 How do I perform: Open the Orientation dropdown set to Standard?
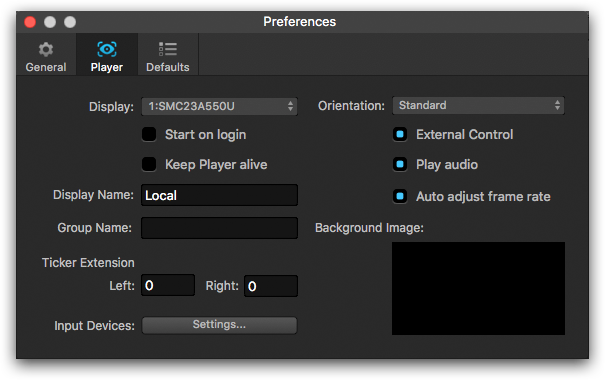[478, 105]
